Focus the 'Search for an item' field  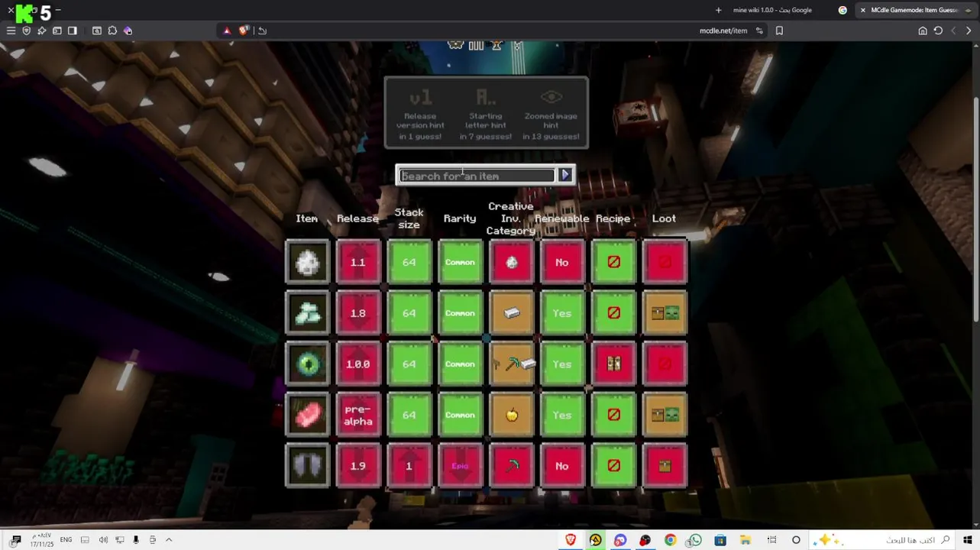pyautogui.click(x=477, y=176)
